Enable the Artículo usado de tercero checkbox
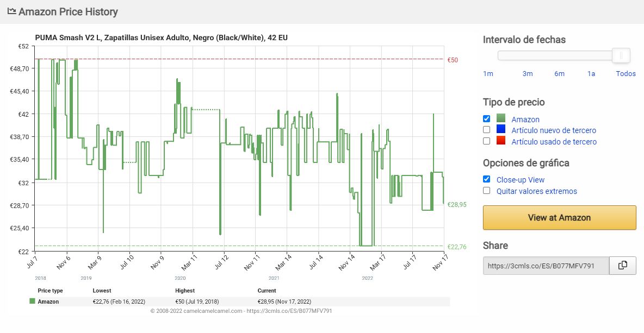The width and height of the screenshot is (644, 333). (x=487, y=141)
